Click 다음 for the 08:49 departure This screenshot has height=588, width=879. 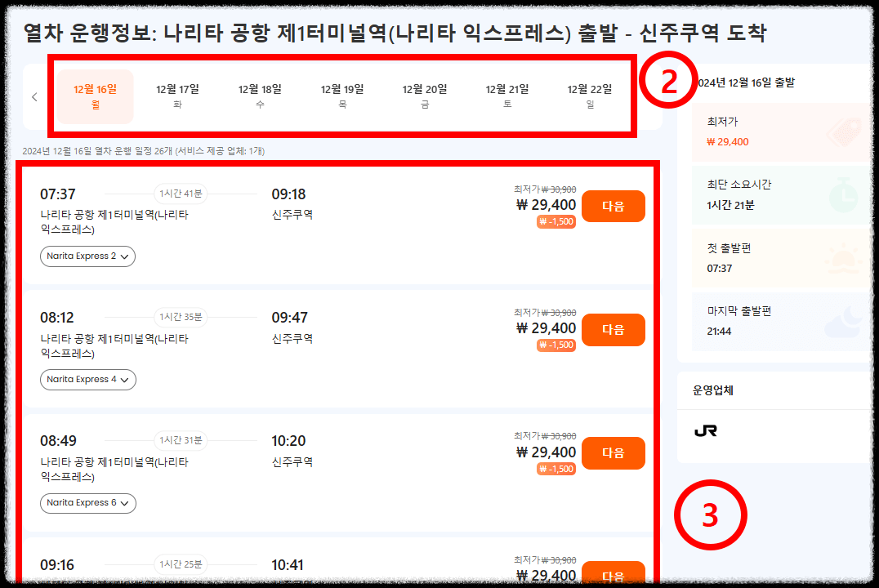(614, 452)
